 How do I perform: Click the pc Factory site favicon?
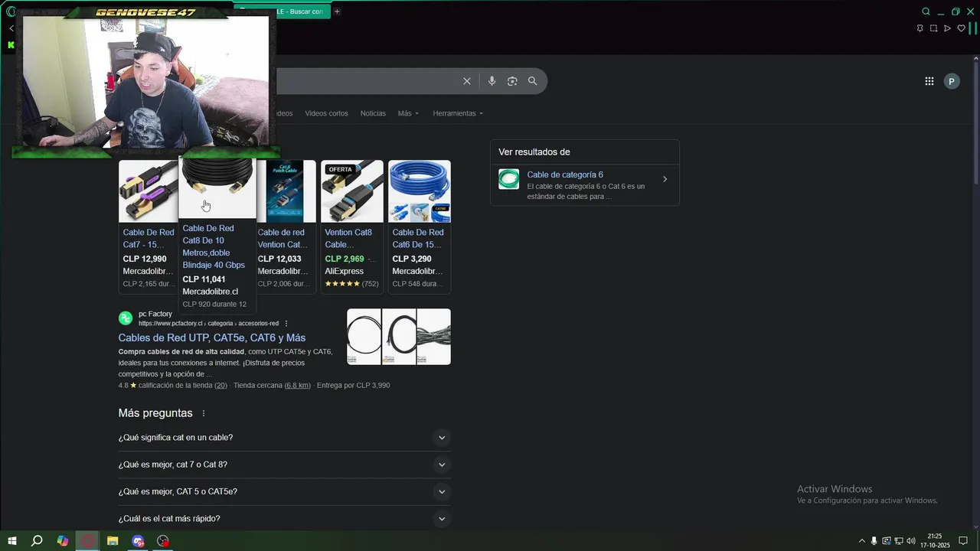coord(126,318)
